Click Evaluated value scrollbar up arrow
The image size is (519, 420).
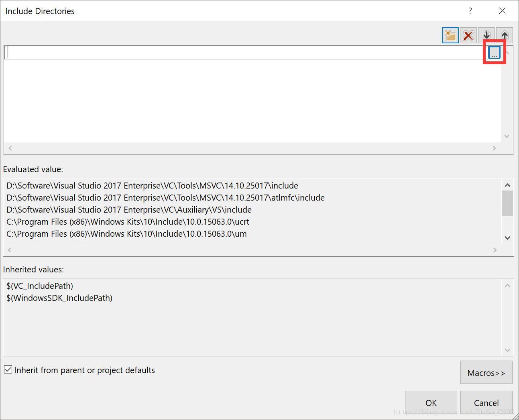[x=507, y=185]
